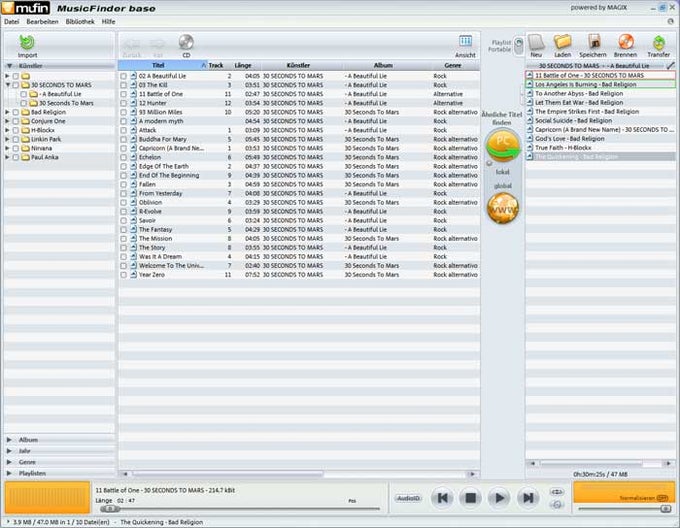Click the Zurück back arrow

132,43
